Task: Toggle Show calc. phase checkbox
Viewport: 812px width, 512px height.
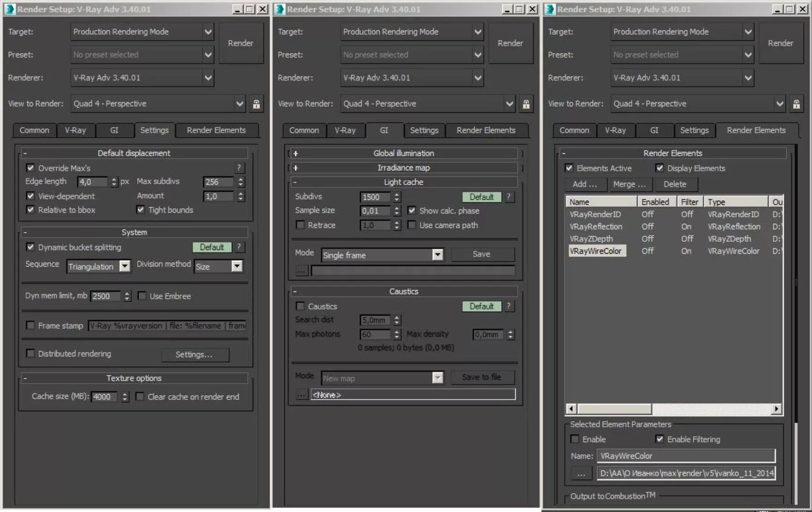Action: coord(412,211)
